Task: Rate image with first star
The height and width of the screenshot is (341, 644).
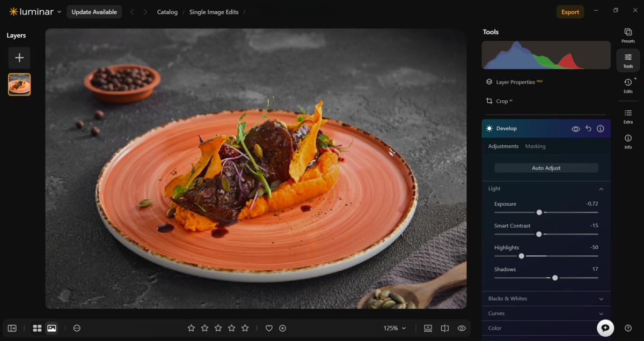Action: [x=191, y=328]
